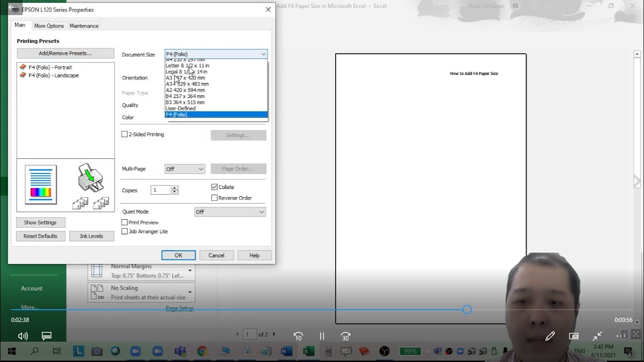The width and height of the screenshot is (644, 362).
Task: Open the Windows Start menu
Action: [12, 351]
